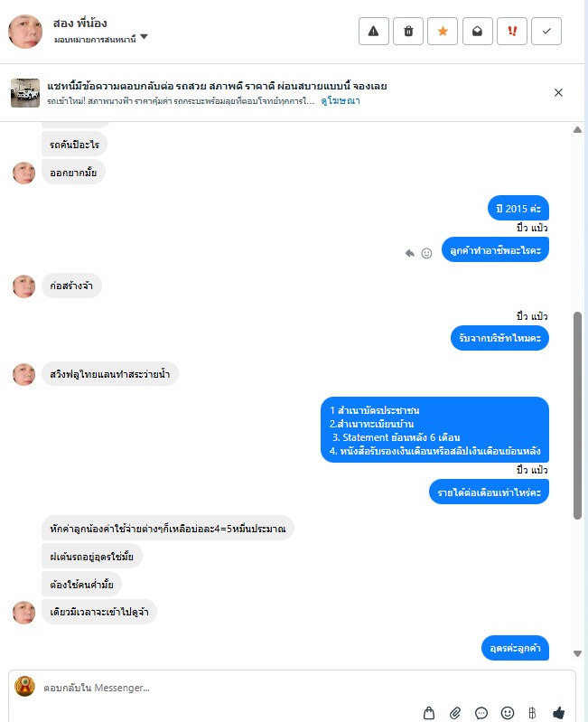This screenshot has width=588, height=722.
Task: Open the ad thumbnail image in banner
Action: click(25, 93)
